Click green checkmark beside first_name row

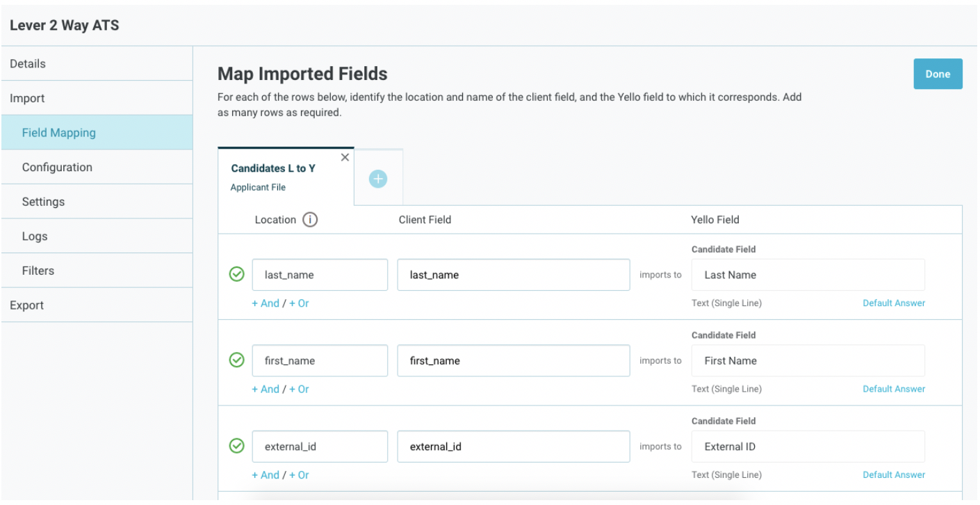(x=236, y=360)
